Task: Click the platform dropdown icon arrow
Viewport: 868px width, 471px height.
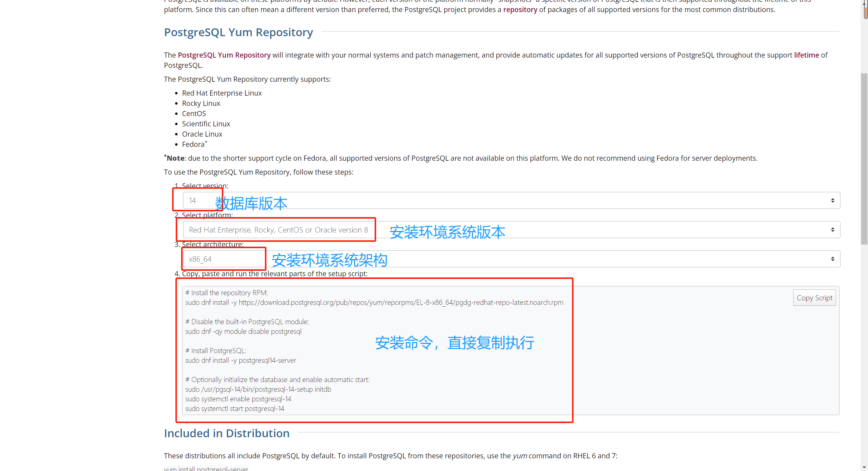Action: (833, 230)
